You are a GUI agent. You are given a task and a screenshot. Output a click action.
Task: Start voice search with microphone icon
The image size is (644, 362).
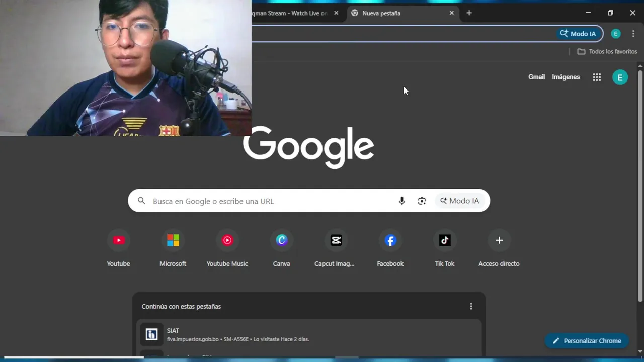coord(402,201)
